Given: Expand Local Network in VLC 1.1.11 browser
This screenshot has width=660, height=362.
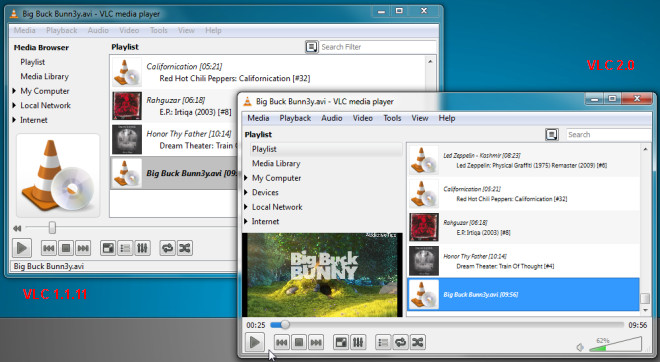Looking at the screenshot, I should (14, 105).
